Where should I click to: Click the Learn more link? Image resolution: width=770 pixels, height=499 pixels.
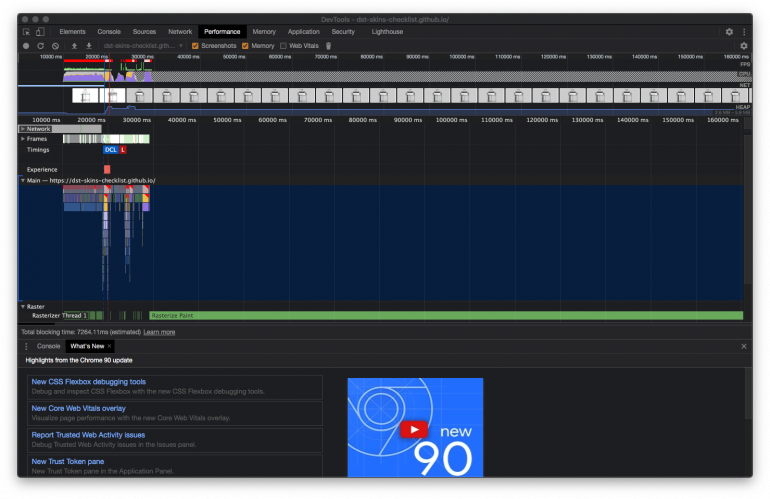159,332
